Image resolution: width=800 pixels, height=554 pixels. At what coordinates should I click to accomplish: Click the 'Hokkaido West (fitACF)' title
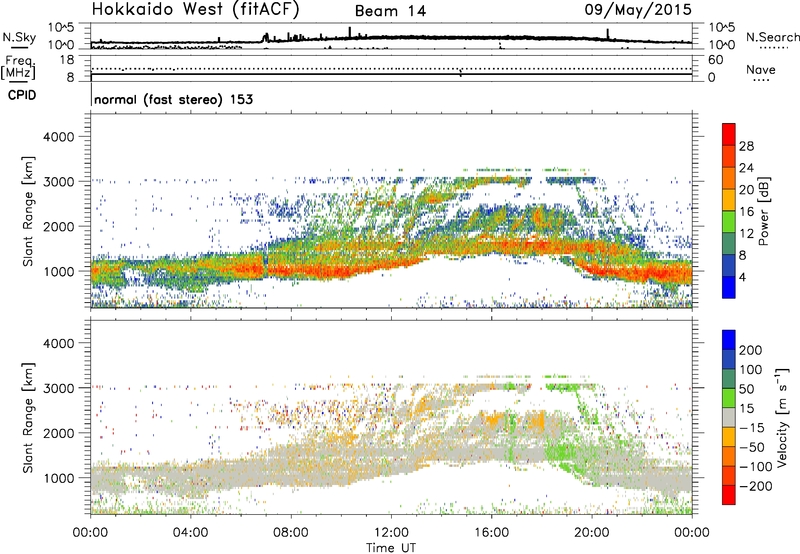pos(195,9)
